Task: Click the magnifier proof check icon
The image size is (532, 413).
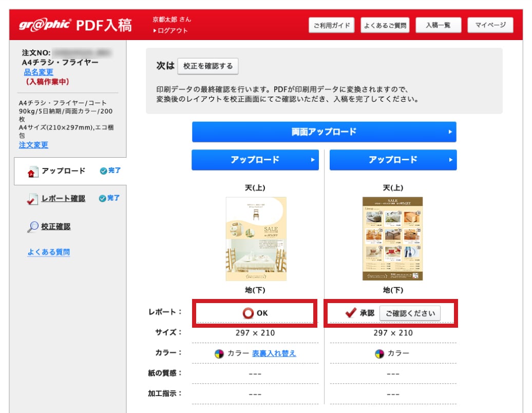Action: click(33, 227)
